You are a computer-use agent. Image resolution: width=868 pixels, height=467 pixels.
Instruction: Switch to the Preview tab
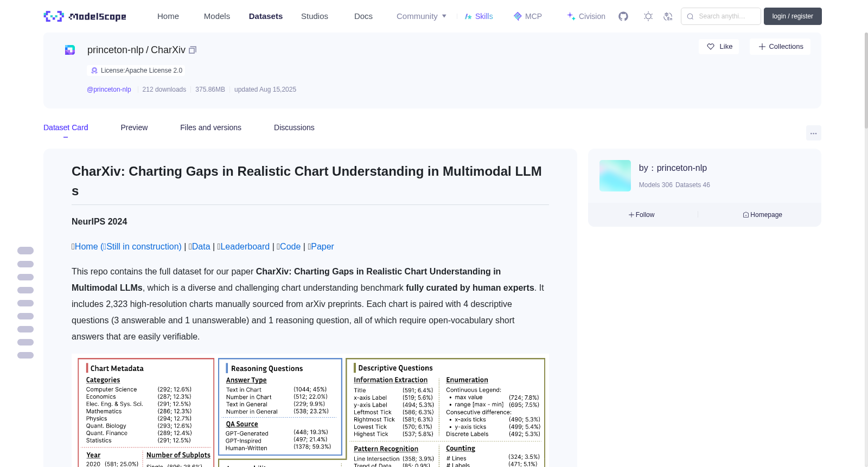click(x=134, y=127)
